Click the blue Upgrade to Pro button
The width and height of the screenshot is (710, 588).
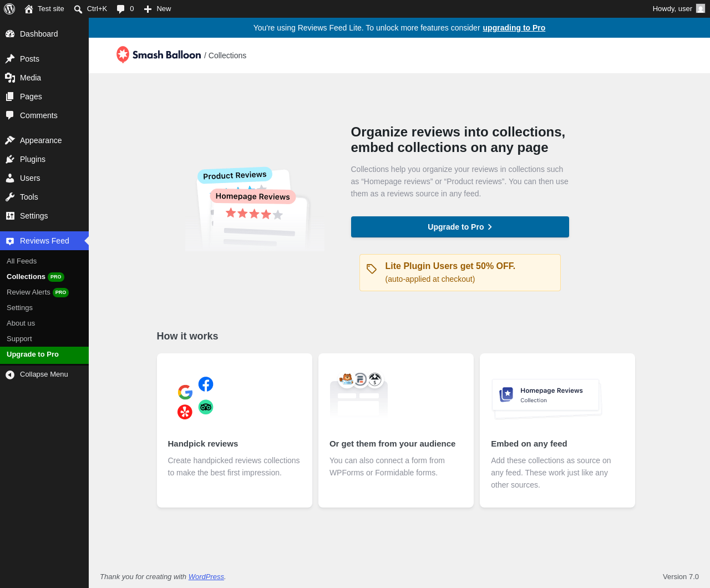click(460, 227)
